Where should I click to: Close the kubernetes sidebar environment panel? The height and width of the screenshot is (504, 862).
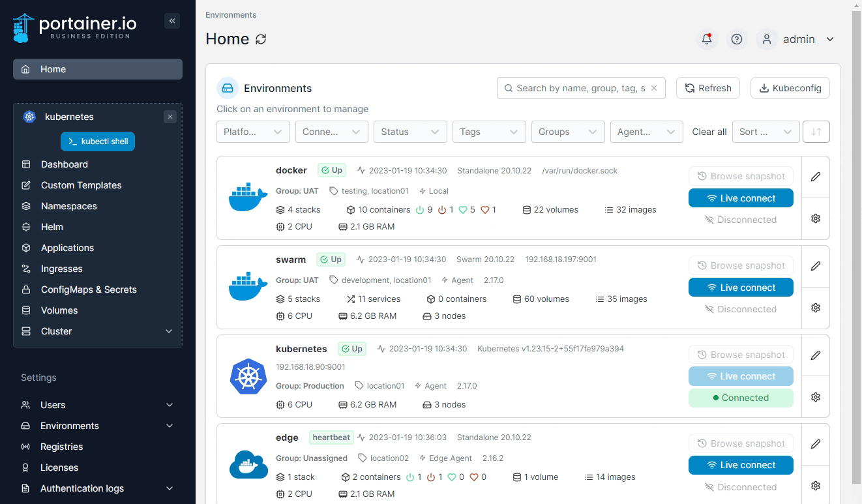[x=170, y=117]
